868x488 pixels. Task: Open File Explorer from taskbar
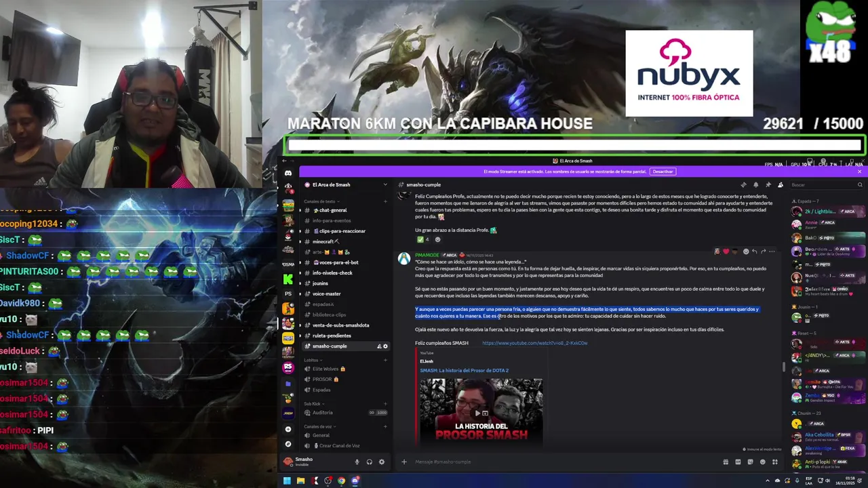[300, 481]
